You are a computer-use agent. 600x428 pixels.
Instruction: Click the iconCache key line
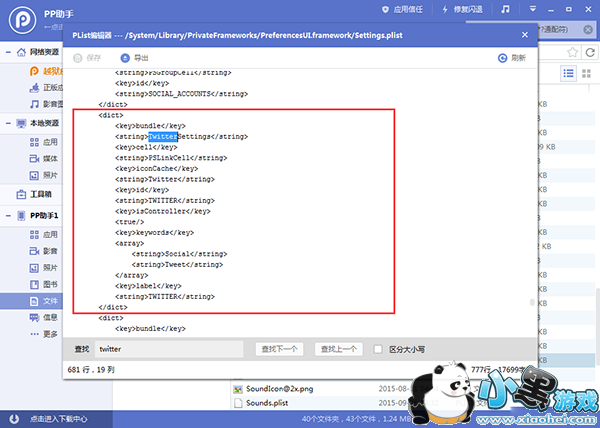click(x=157, y=169)
